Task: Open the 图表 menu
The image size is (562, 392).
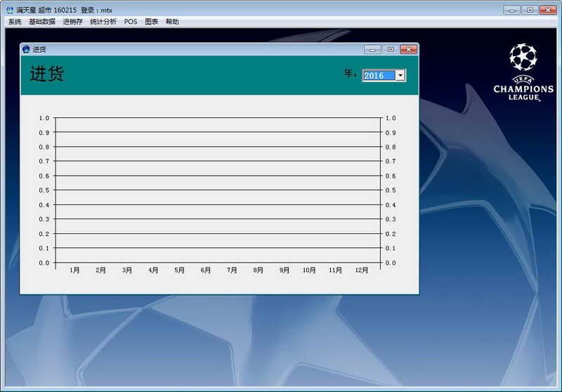Action: pyautogui.click(x=152, y=22)
